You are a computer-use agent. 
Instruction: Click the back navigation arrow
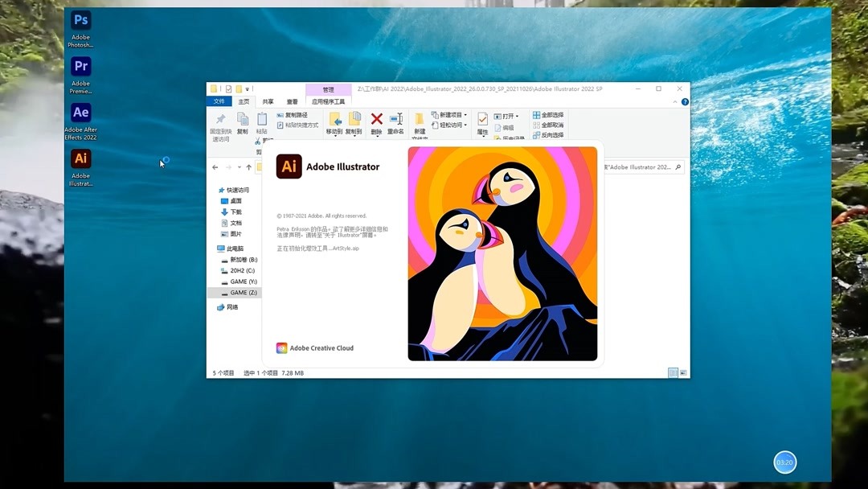[215, 167]
